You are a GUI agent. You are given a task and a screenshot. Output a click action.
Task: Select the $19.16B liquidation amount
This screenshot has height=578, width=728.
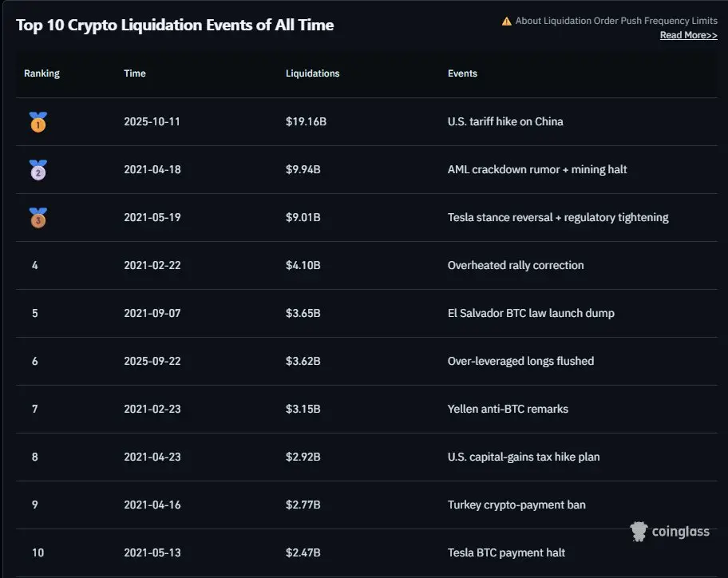(306, 122)
